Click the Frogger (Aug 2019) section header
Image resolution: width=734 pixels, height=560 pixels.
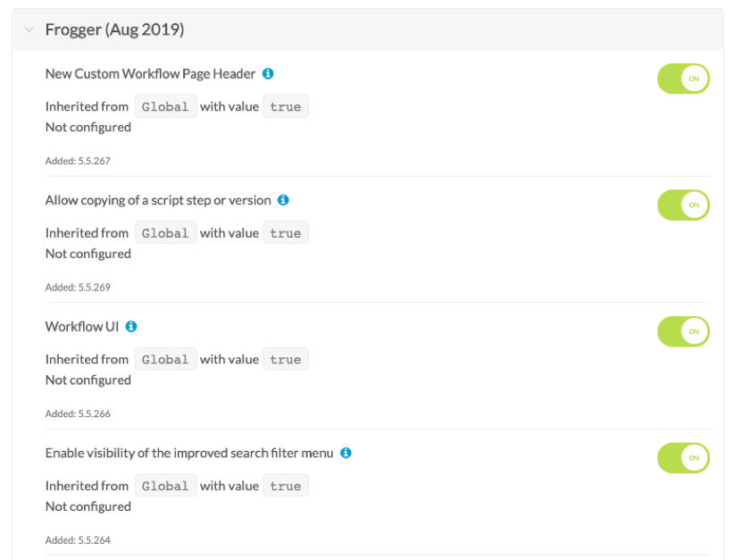(x=114, y=30)
